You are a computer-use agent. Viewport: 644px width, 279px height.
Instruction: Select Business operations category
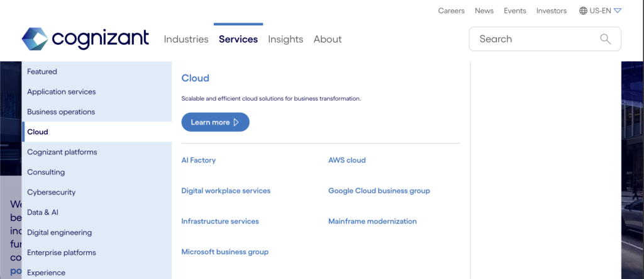[x=96, y=112]
